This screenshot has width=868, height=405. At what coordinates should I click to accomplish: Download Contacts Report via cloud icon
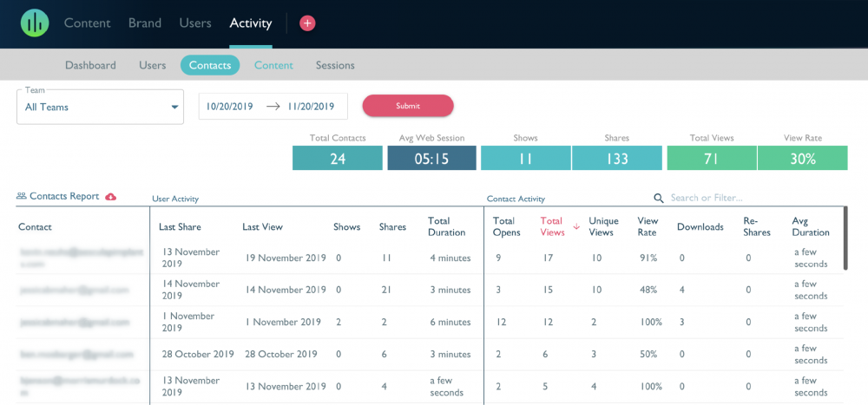[x=111, y=196]
